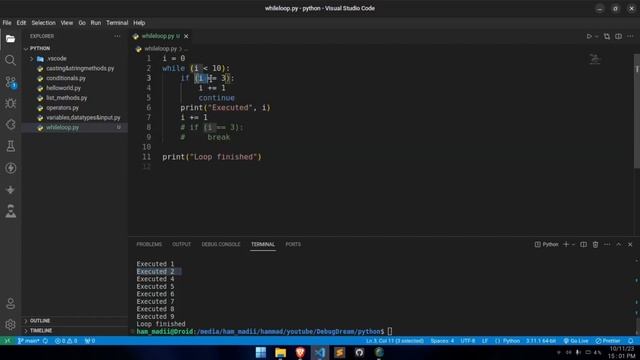Viewport: 640px width, 360px height.
Task: Open operators.py in the explorer
Action: [75, 108]
